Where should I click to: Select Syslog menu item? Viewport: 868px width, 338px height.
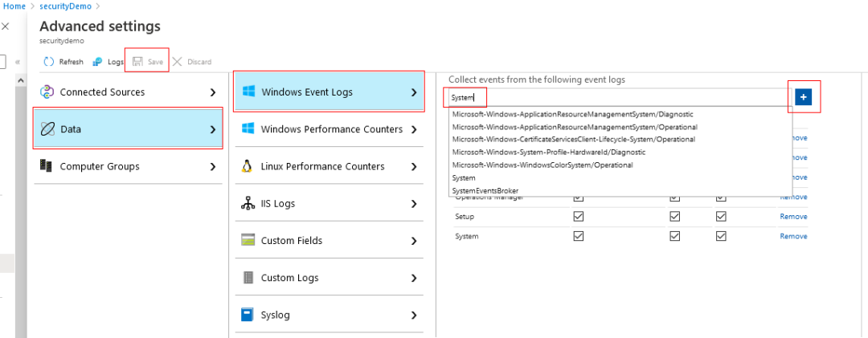point(330,315)
